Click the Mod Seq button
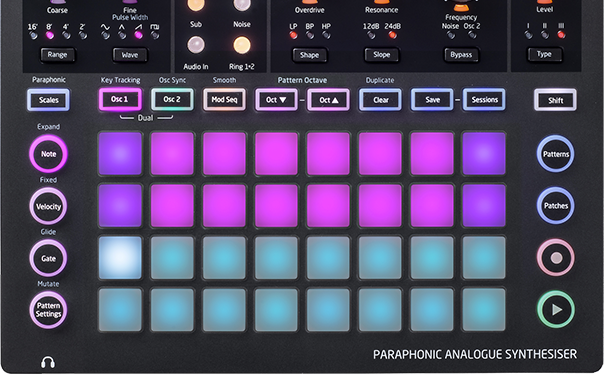 click(x=224, y=100)
